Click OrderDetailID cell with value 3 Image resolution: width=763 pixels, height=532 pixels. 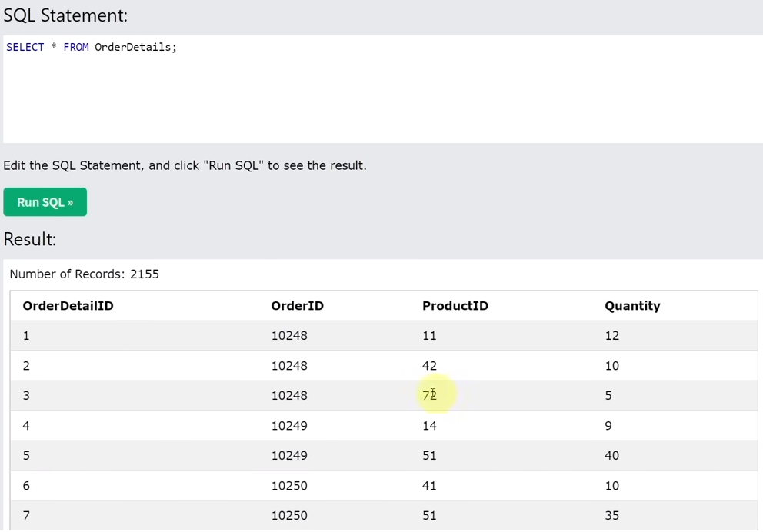[26, 395]
